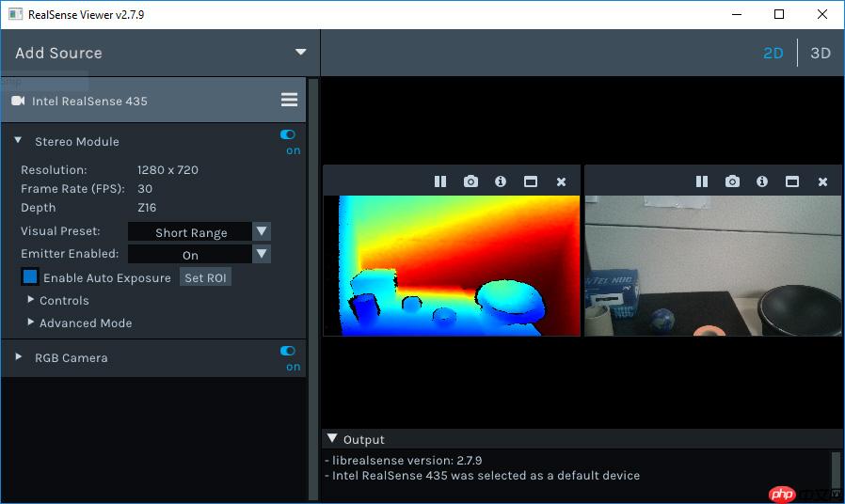
Task: Open Intel RealSense 435 hamburger menu
Action: click(x=289, y=101)
